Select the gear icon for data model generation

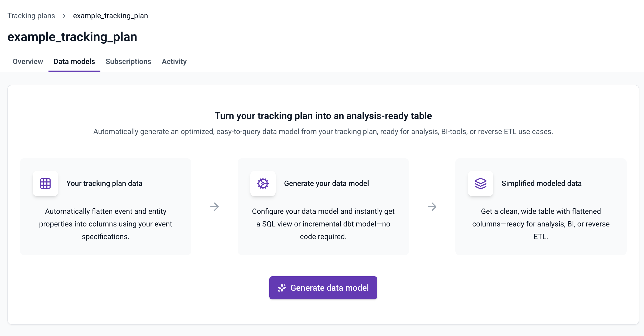tap(263, 184)
